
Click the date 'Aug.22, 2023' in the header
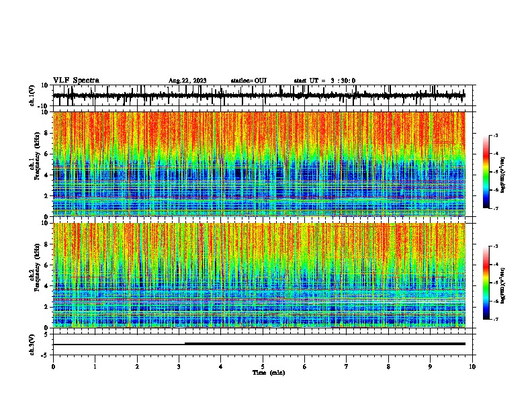(187, 81)
